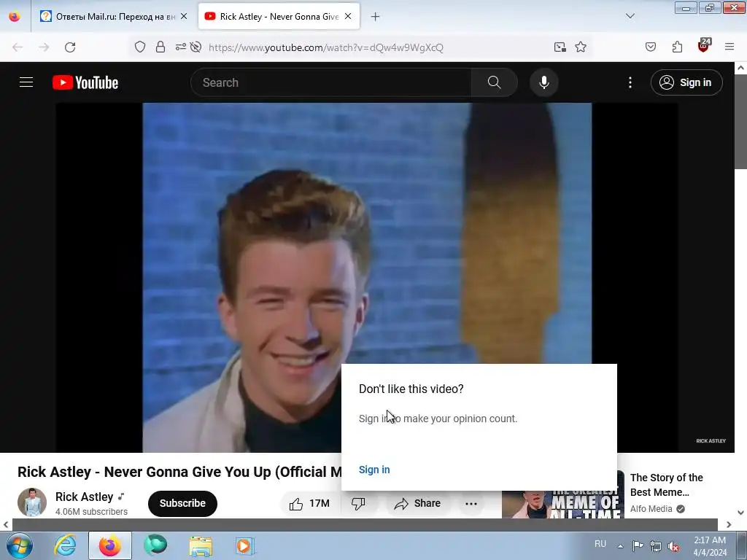Go back with browser back arrow
This screenshot has width=747, height=560.
18,47
